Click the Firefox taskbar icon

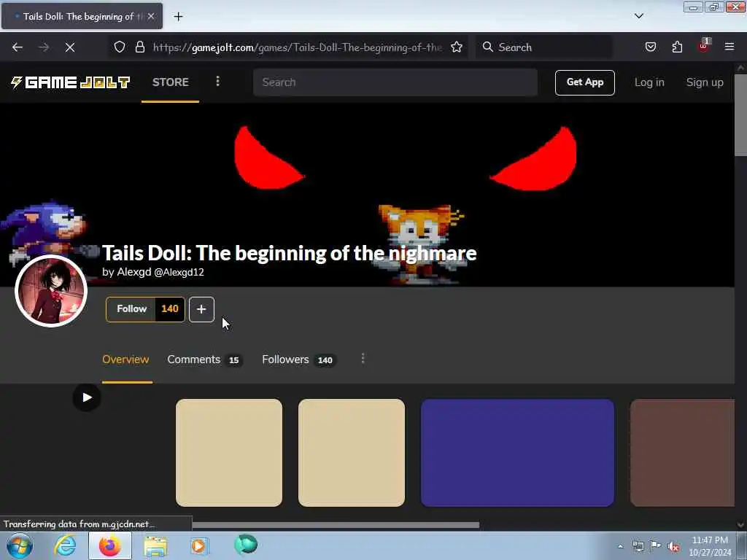pyautogui.click(x=110, y=545)
